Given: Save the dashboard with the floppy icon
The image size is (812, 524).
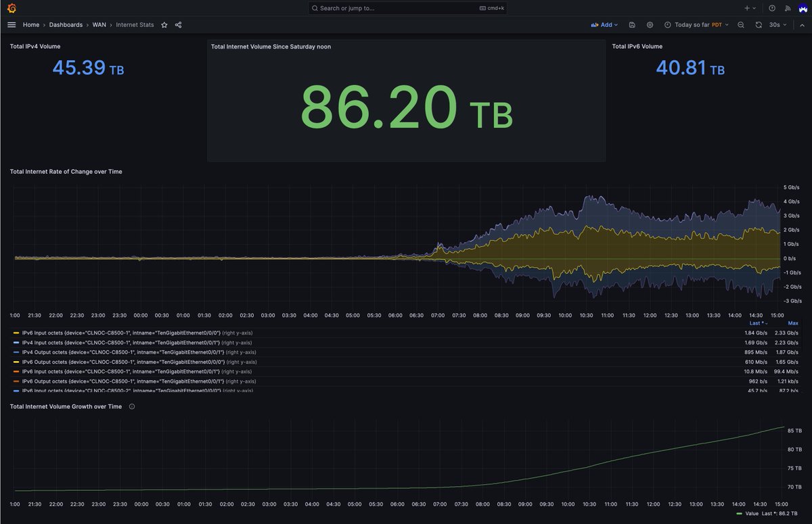Looking at the screenshot, I should tap(632, 24).
